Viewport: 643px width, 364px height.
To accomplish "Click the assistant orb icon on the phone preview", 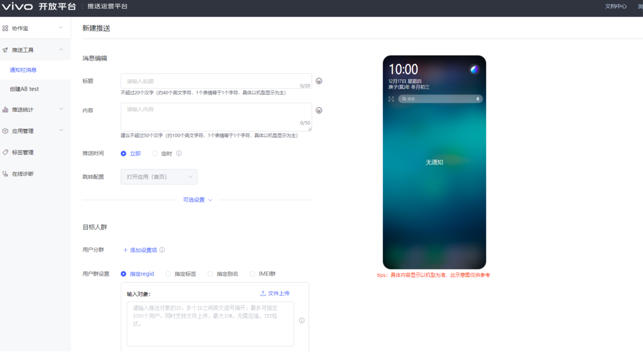I will (x=474, y=69).
